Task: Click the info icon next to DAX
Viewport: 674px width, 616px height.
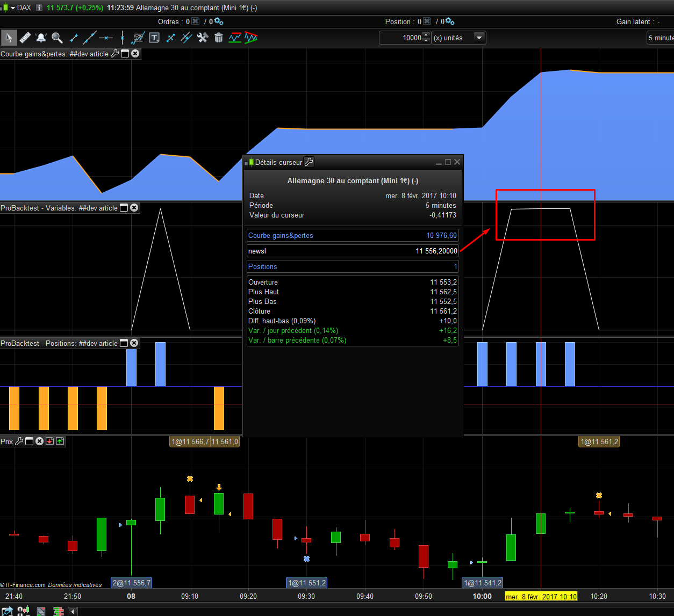Action: 39,8
